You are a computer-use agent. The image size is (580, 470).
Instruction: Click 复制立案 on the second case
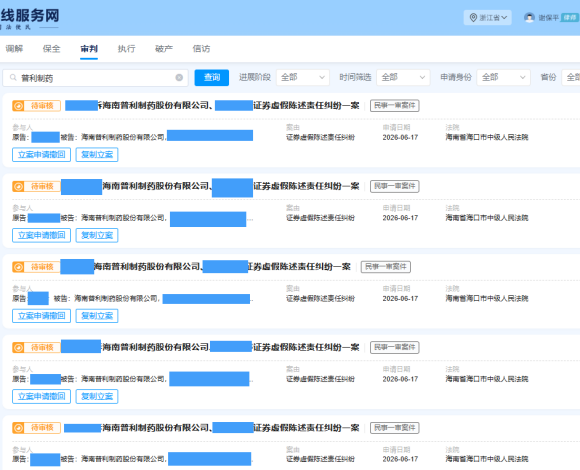[x=97, y=235]
